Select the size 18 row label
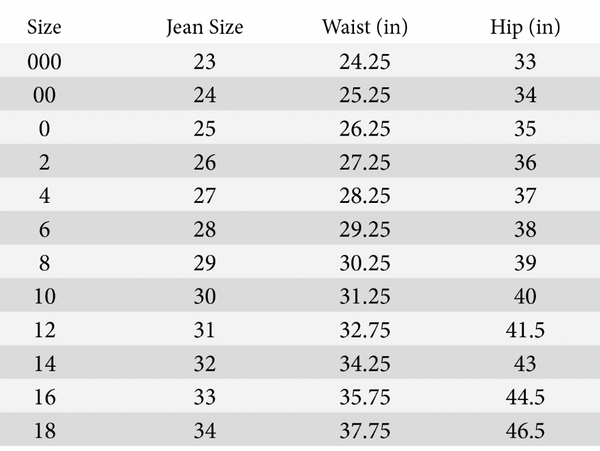 (44, 431)
